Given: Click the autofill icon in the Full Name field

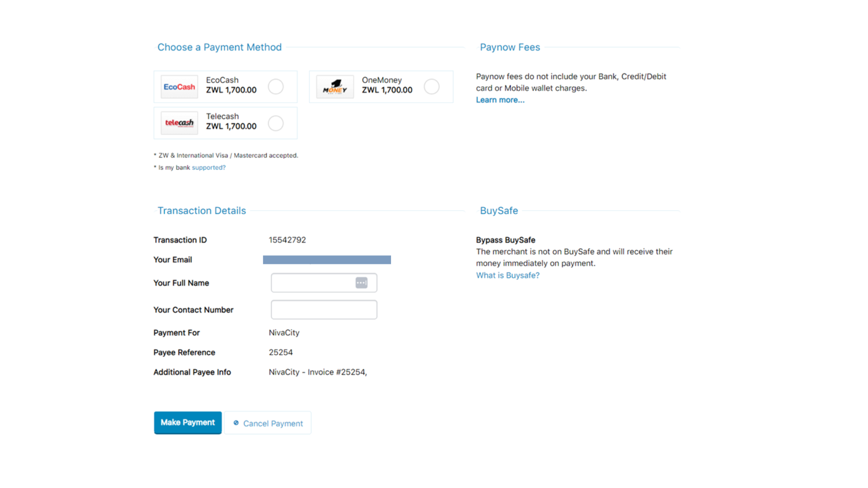Looking at the screenshot, I should [361, 282].
